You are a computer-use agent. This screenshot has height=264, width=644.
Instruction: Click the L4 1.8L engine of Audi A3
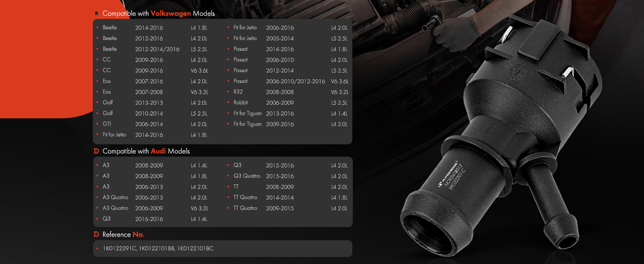pyautogui.click(x=199, y=176)
